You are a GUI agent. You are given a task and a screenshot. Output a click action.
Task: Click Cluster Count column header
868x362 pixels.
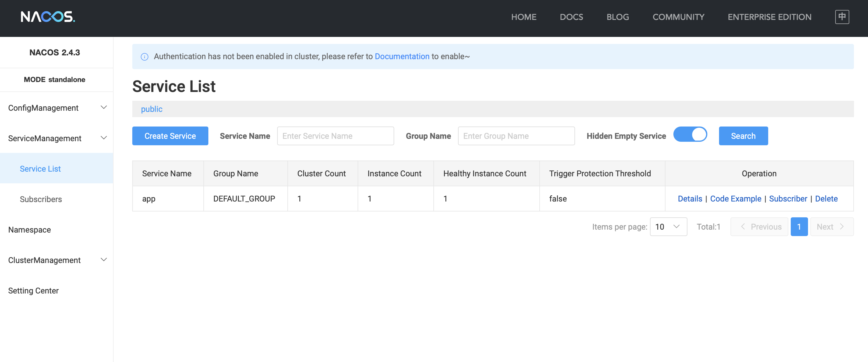pos(323,173)
